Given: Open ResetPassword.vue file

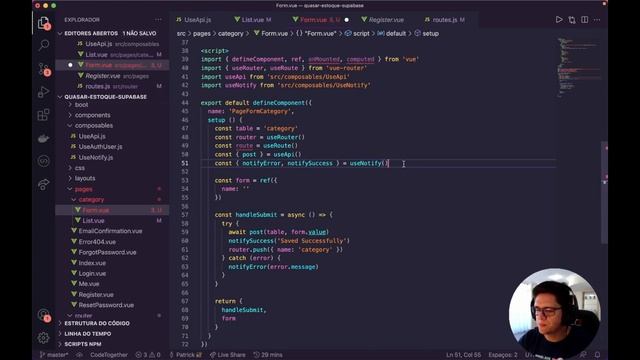Looking at the screenshot, I should pyautogui.click(x=106, y=305).
